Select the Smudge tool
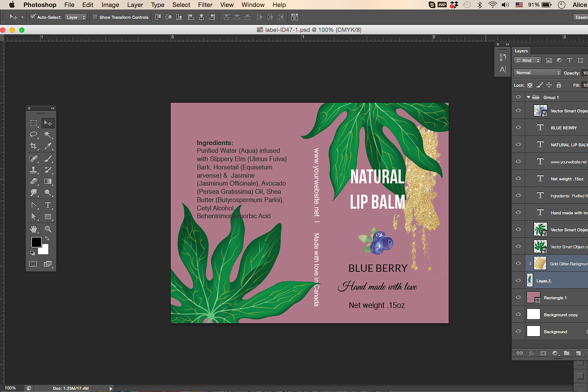The image size is (588, 392). pyautogui.click(x=33, y=193)
